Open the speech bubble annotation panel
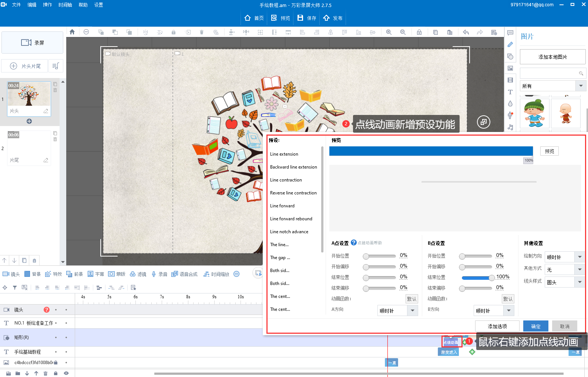Viewport: 588px width, 377px height. click(510, 33)
